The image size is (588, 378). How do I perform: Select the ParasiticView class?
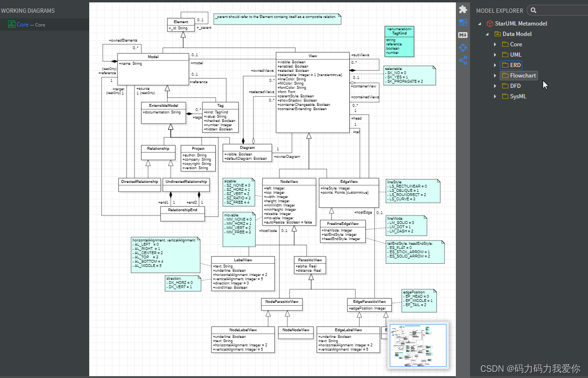[310, 265]
